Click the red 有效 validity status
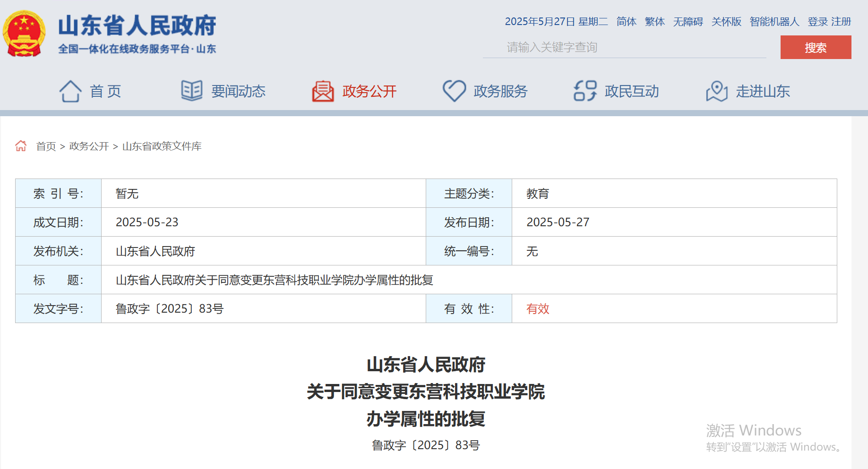 [538, 309]
